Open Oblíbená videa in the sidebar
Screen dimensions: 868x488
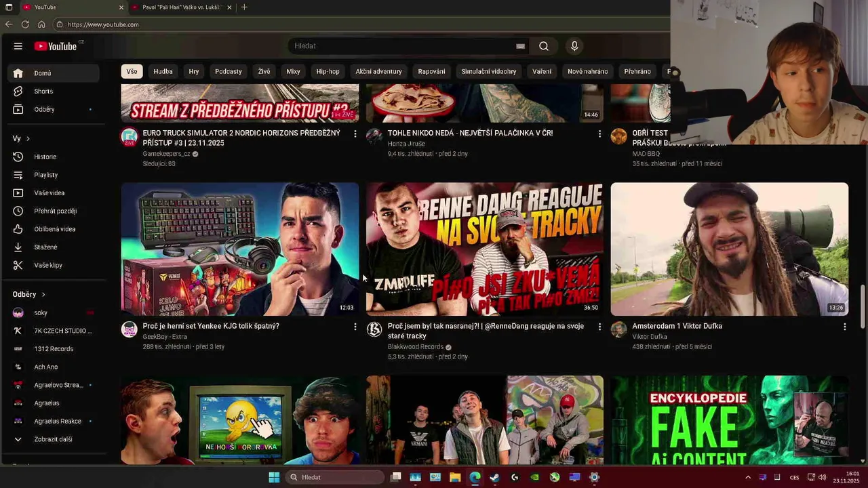coord(54,229)
